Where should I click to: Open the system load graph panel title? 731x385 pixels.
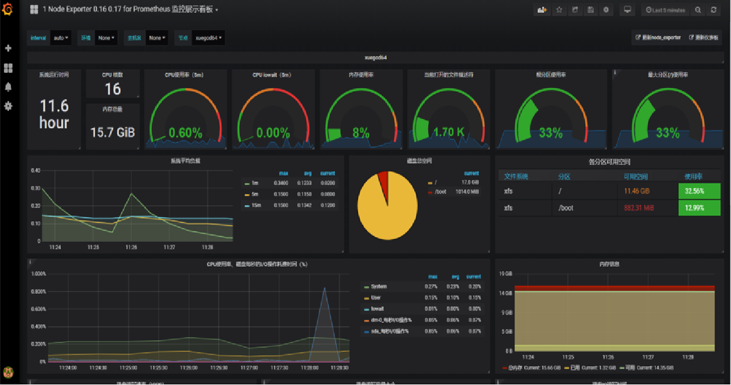click(185, 161)
